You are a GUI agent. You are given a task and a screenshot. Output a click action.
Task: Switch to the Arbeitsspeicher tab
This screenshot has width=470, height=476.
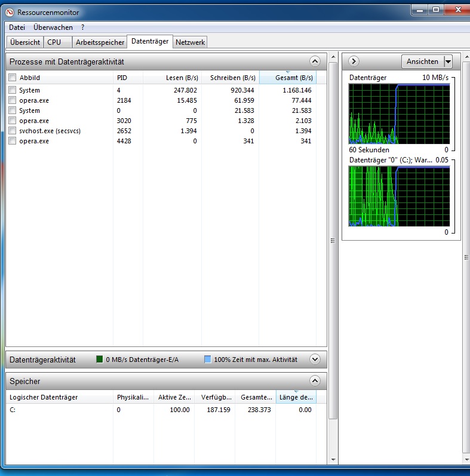click(100, 42)
